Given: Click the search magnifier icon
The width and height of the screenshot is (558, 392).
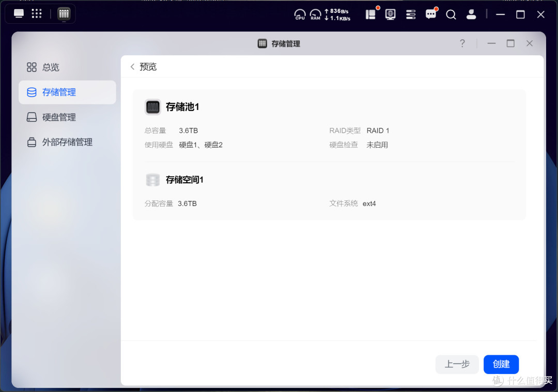Looking at the screenshot, I should click(451, 14).
